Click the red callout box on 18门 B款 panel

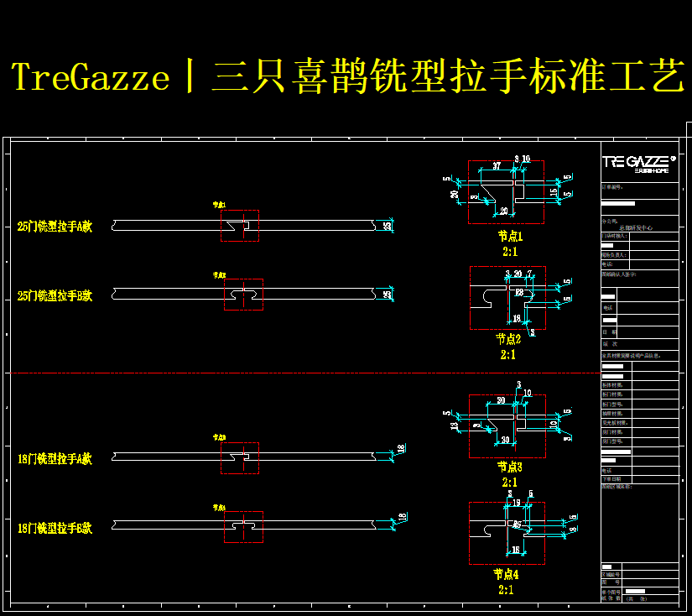tap(243, 527)
